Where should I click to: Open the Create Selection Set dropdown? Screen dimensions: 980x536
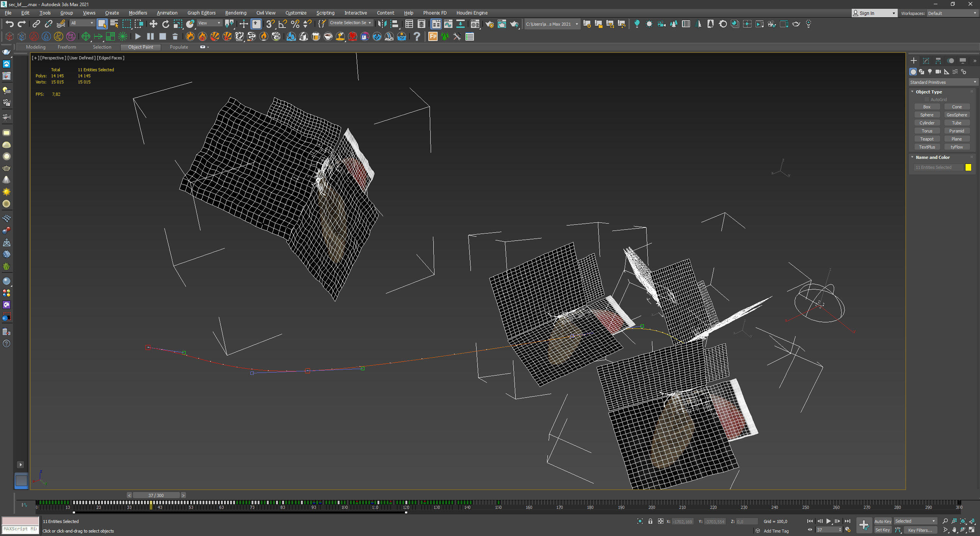[350, 23]
